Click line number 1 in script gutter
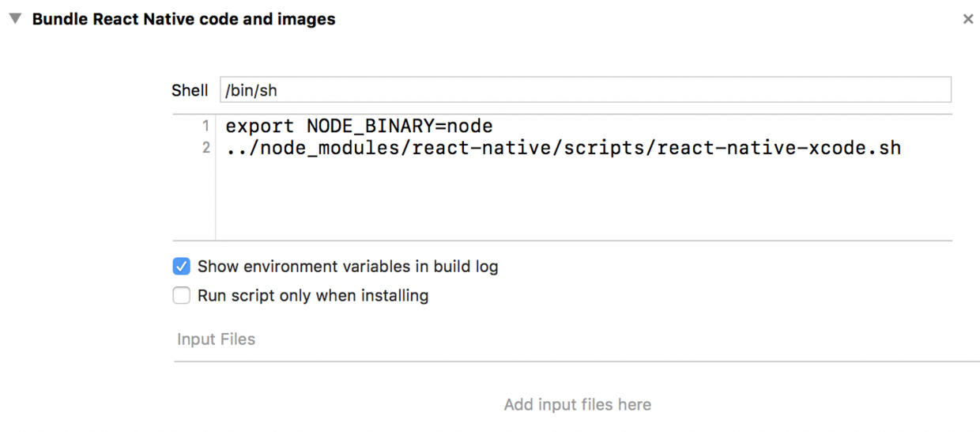 [205, 126]
